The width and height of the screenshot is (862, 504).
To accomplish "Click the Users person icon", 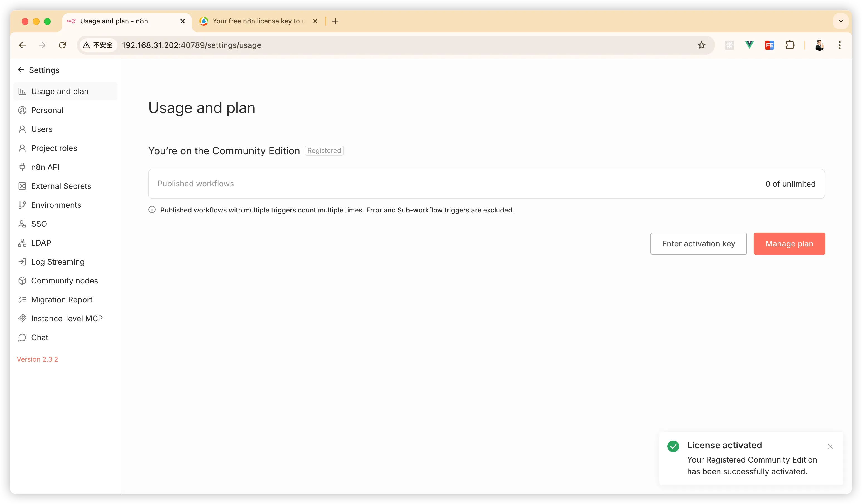I will pyautogui.click(x=22, y=129).
